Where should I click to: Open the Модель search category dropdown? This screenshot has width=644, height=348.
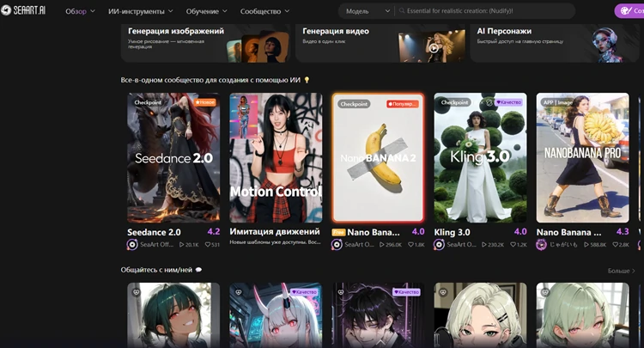coord(368,11)
